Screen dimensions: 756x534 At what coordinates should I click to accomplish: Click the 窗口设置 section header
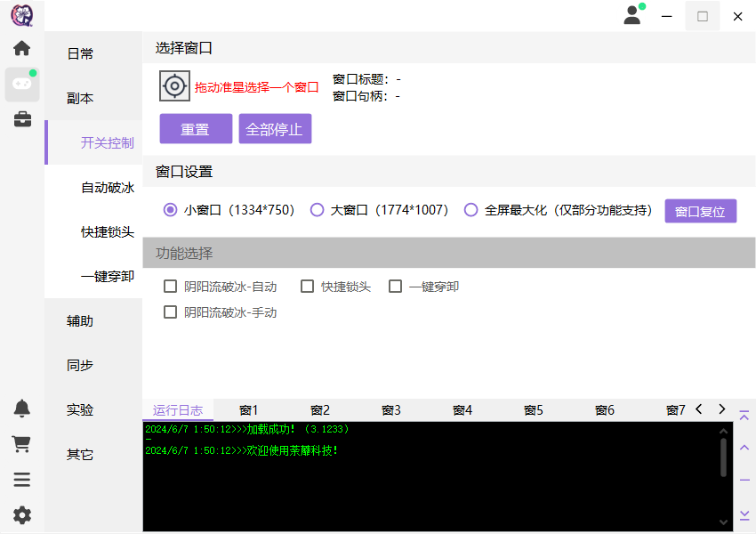pyautogui.click(x=449, y=171)
